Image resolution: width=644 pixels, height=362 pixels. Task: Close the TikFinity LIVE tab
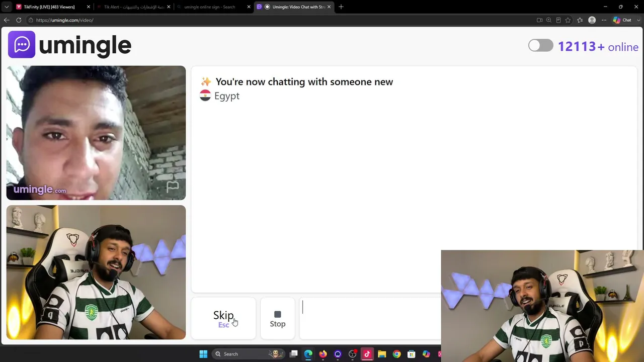[89, 7]
